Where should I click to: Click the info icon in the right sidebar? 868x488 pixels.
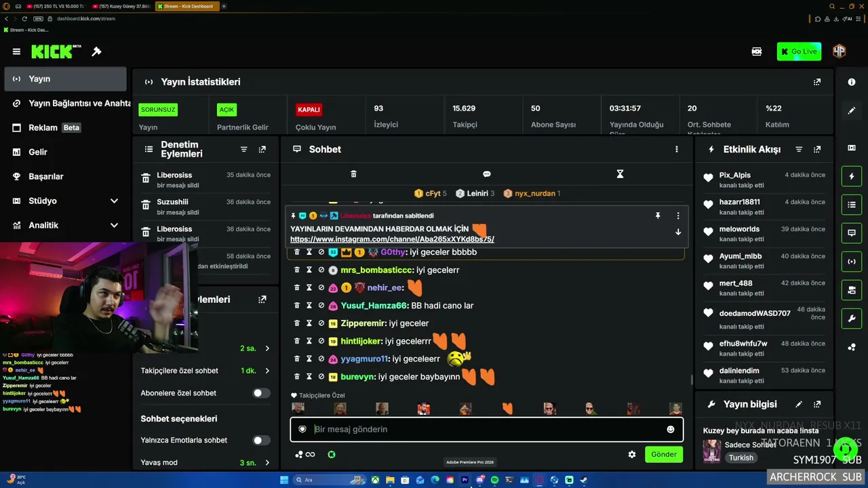point(852,82)
